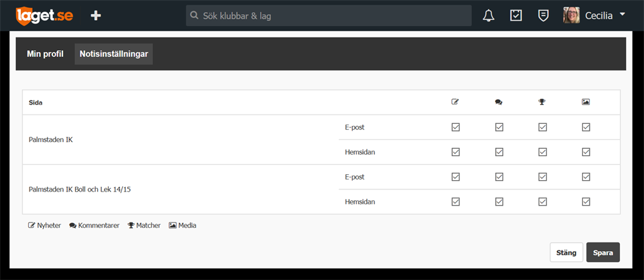The width and height of the screenshot is (644, 280).
Task: Toggle Boll och Lek Hemsidan media checkbox
Action: point(586,202)
